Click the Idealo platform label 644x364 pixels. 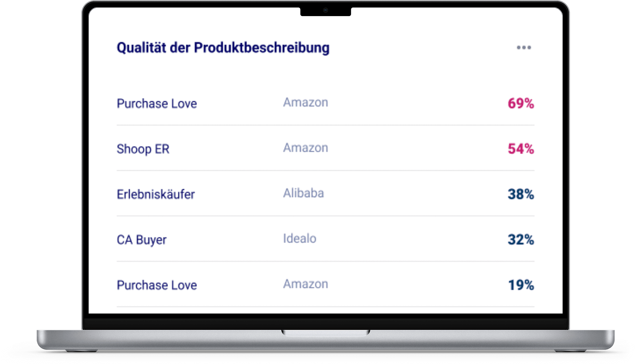tap(300, 239)
